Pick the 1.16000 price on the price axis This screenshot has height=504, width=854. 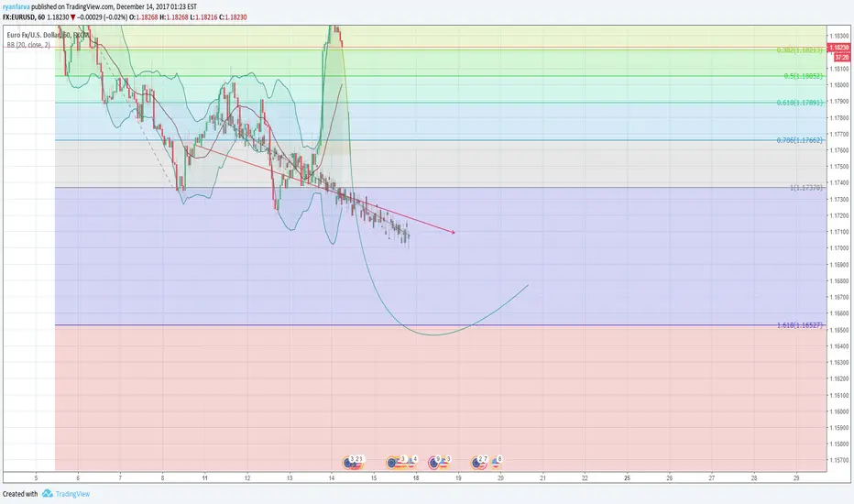click(x=840, y=411)
